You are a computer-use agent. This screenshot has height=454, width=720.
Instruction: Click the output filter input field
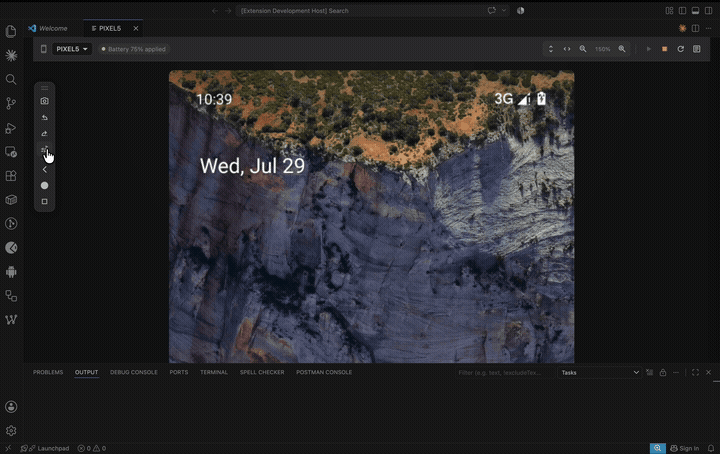coord(504,373)
